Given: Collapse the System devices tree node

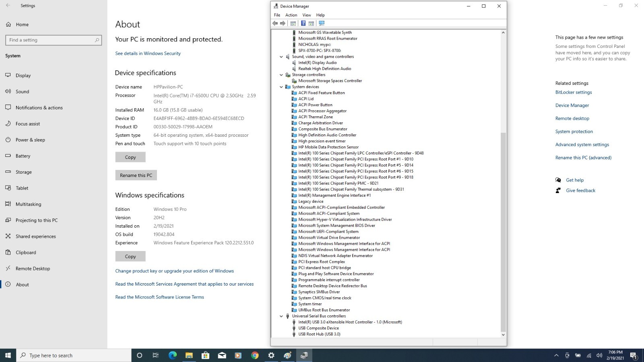Looking at the screenshot, I should pyautogui.click(x=281, y=87).
